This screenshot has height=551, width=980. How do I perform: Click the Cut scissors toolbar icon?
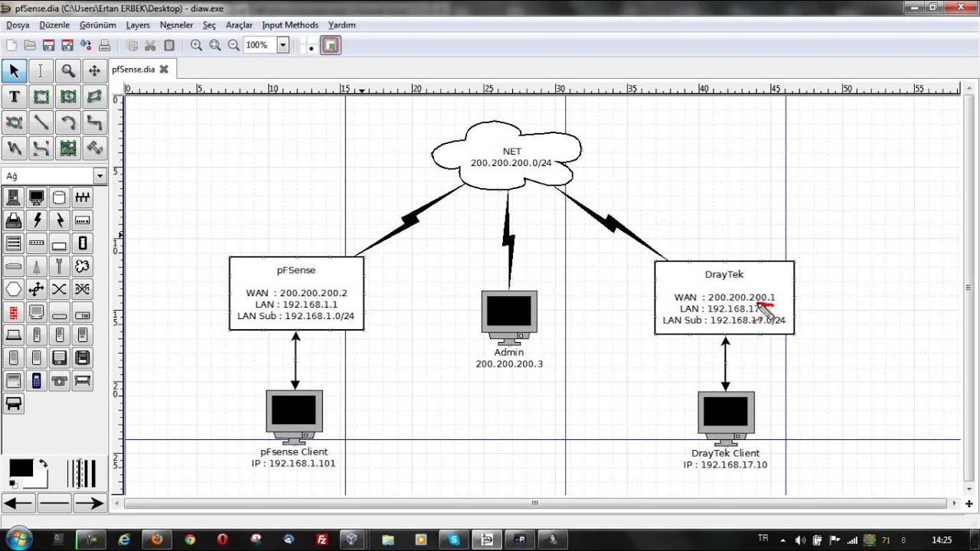coord(150,45)
